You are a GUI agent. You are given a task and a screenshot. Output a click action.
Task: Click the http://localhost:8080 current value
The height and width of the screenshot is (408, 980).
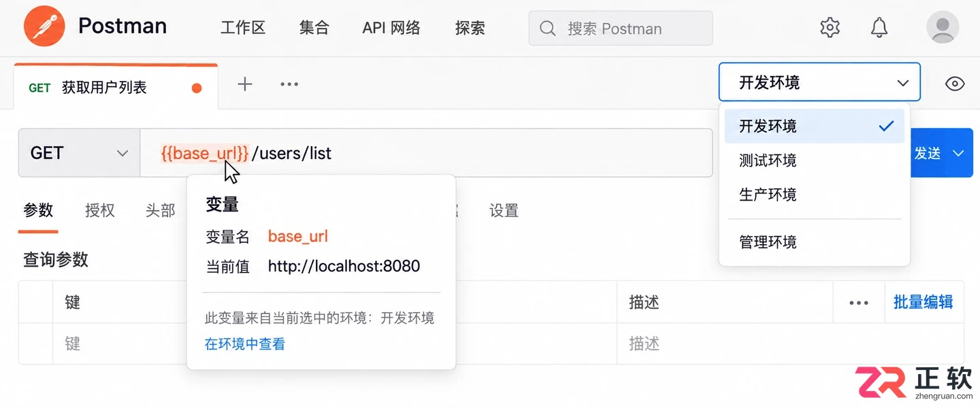click(344, 266)
